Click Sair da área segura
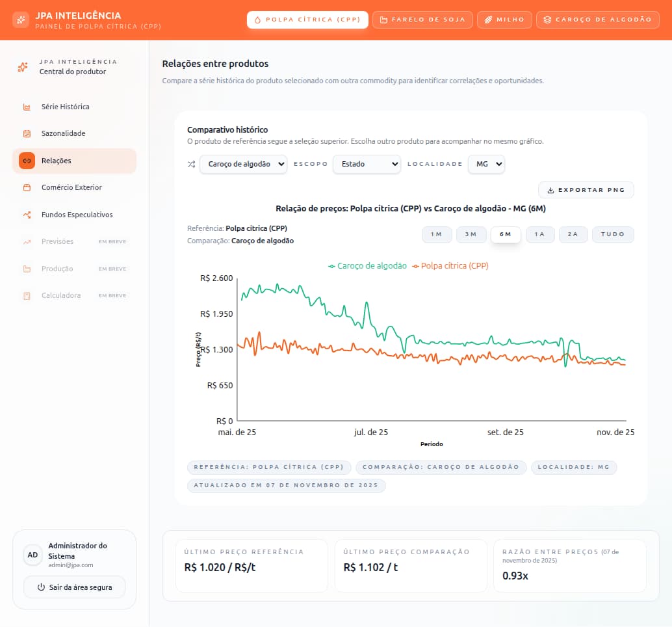 74,587
